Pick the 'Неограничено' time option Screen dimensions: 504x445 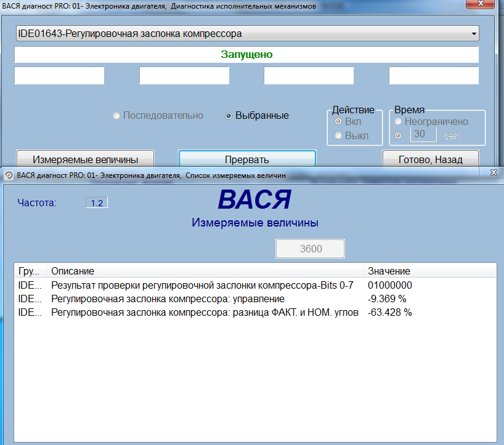coord(398,122)
